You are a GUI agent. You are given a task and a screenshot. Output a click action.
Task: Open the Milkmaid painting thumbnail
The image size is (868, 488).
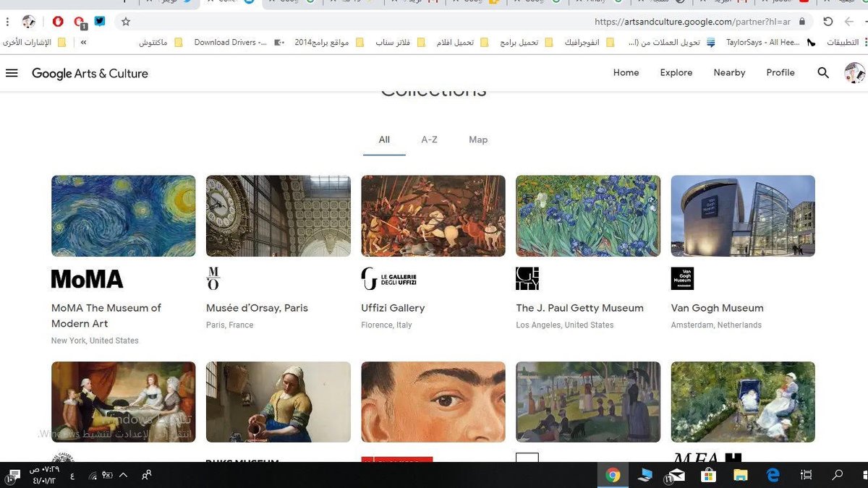coord(278,402)
